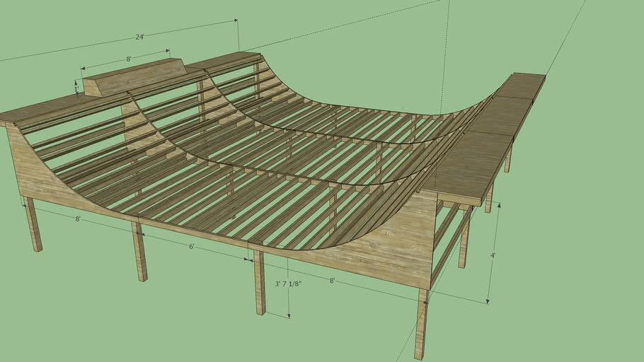Select the front-left corner support leg

pyautogui.click(x=33, y=224)
